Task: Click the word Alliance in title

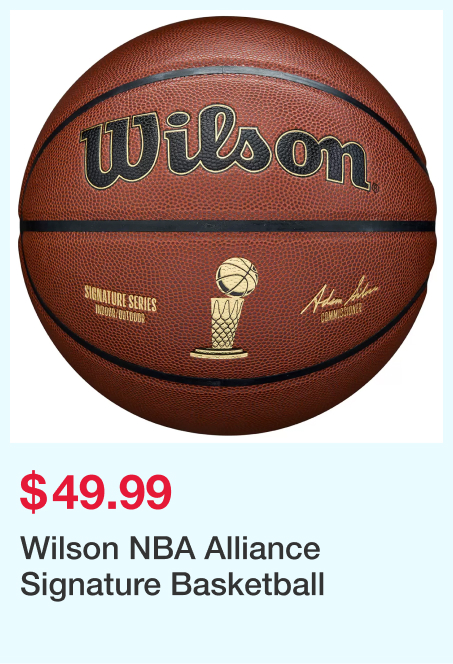Action: [x=262, y=548]
